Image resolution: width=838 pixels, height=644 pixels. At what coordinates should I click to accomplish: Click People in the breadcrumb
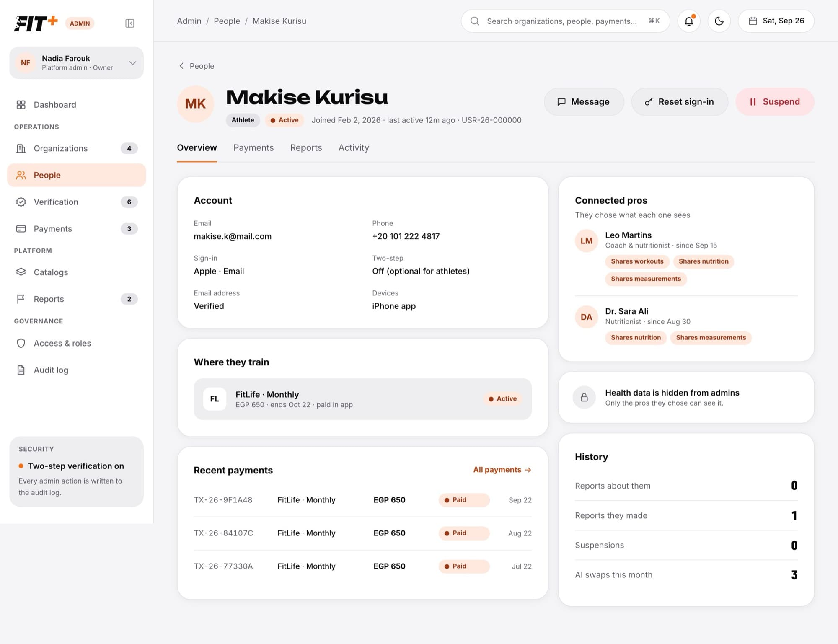coord(227,21)
